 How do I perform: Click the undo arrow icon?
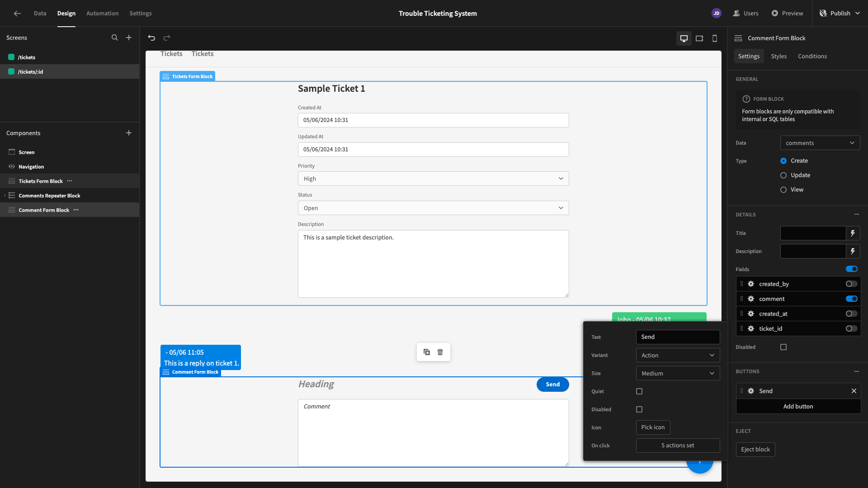click(151, 38)
